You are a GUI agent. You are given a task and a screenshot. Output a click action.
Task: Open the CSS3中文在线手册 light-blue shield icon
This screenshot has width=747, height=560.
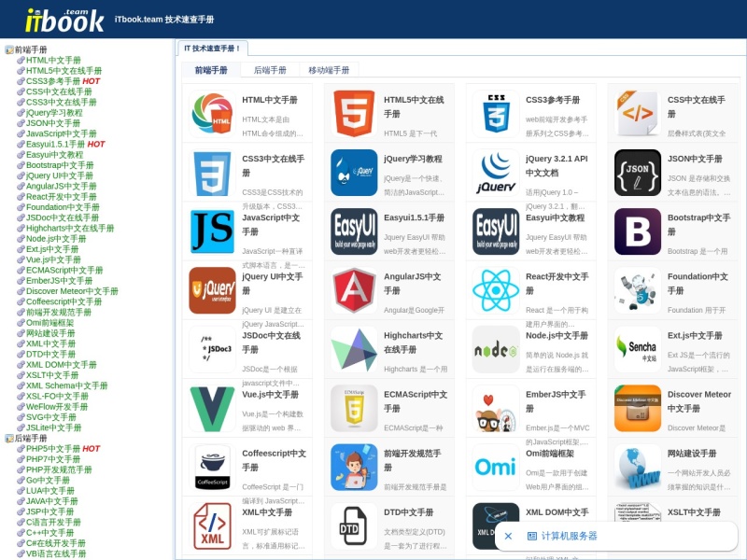213,173
